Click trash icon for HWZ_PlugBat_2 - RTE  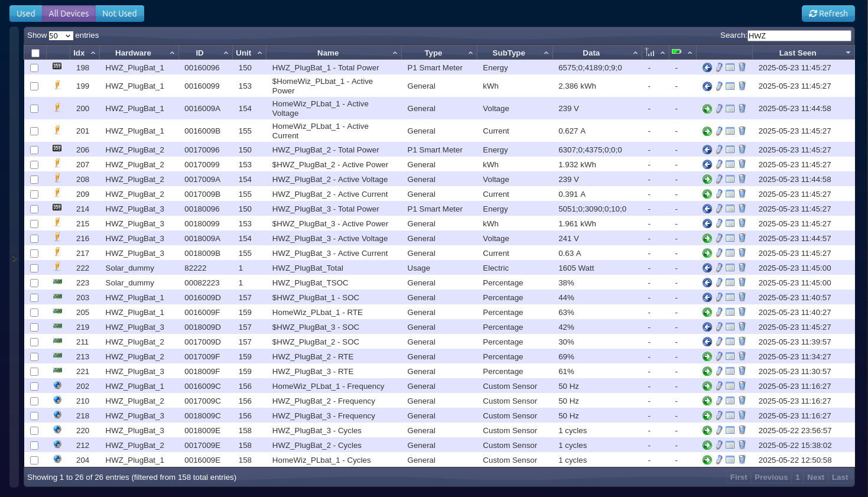coord(742,356)
